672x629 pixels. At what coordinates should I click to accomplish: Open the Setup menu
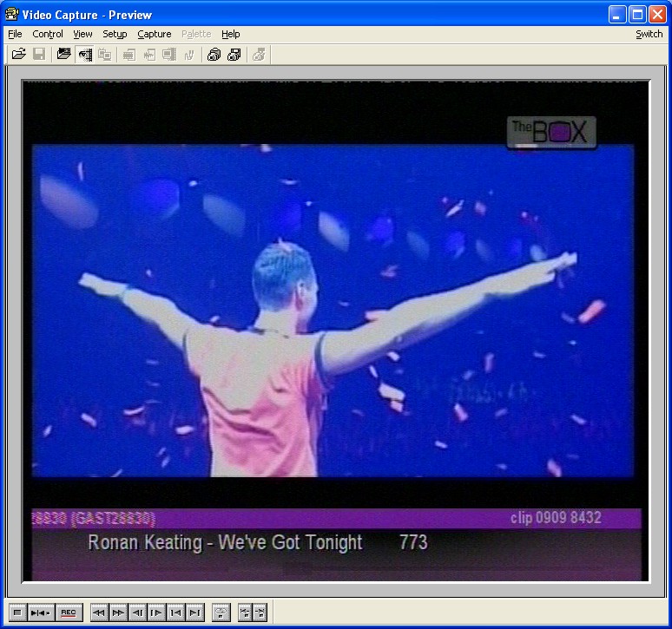click(x=115, y=34)
